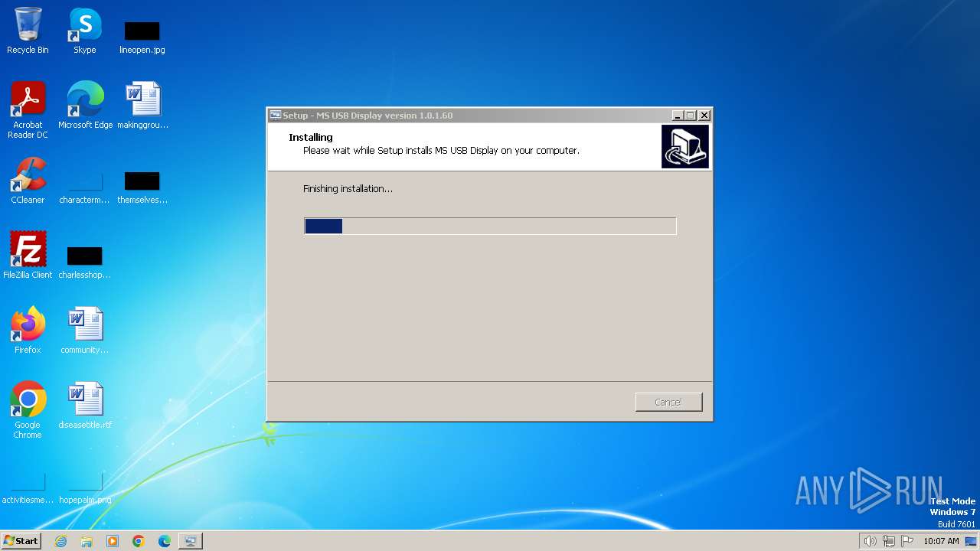Select the charlesshop... desktop file
Viewport: 980px width, 551px height.
click(x=85, y=263)
